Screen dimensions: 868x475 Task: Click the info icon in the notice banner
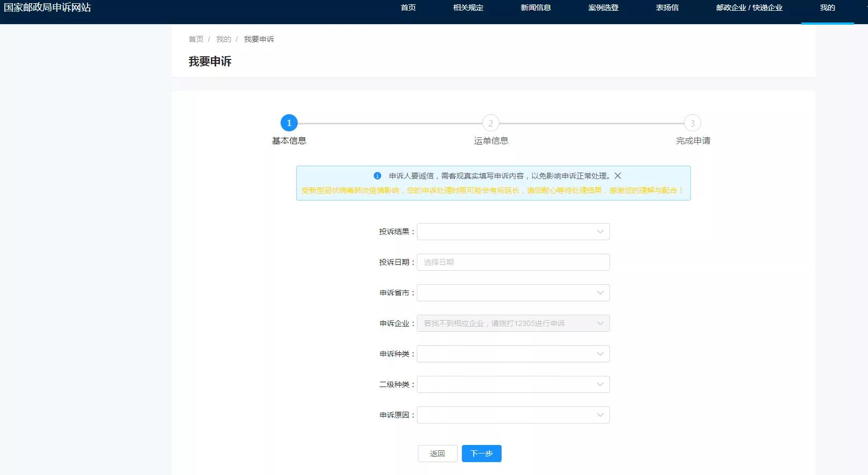point(377,176)
